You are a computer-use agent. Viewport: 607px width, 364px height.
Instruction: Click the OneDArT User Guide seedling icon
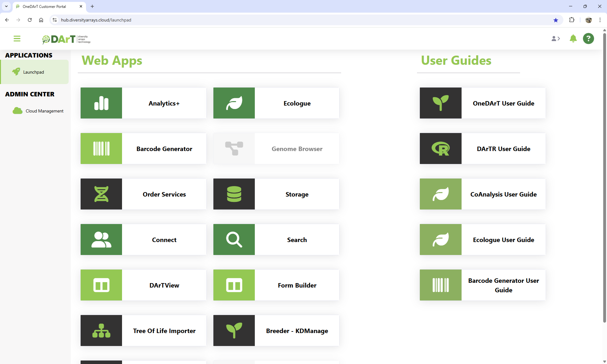(x=441, y=103)
